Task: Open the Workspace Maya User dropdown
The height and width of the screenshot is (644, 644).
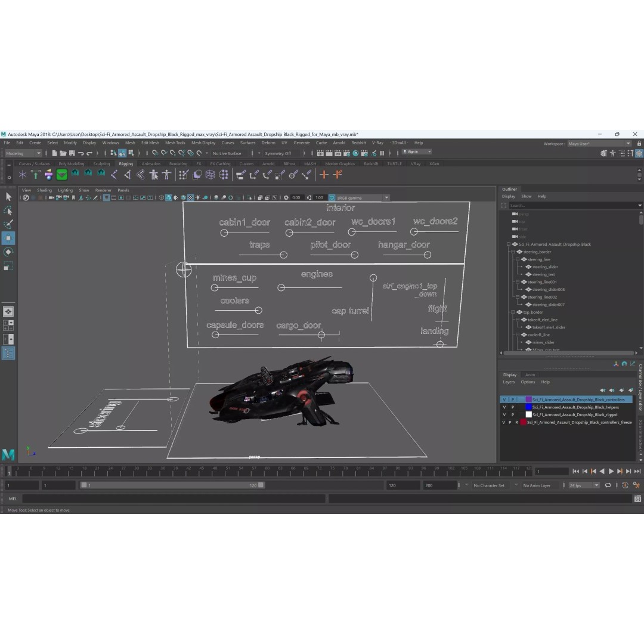Action: [599, 143]
